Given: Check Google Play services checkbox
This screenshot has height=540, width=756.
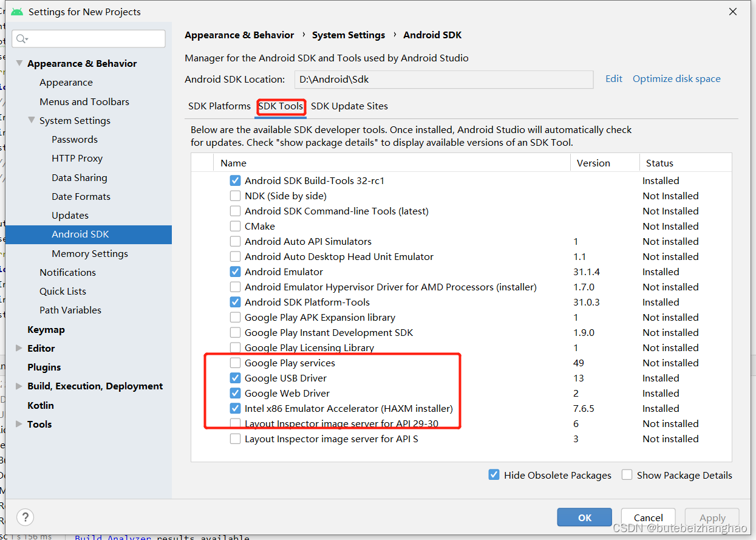Looking at the screenshot, I should (235, 363).
